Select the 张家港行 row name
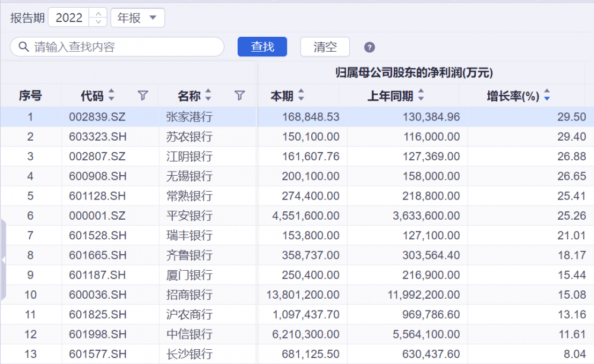Viewport: 594px width, 364px height. [189, 116]
